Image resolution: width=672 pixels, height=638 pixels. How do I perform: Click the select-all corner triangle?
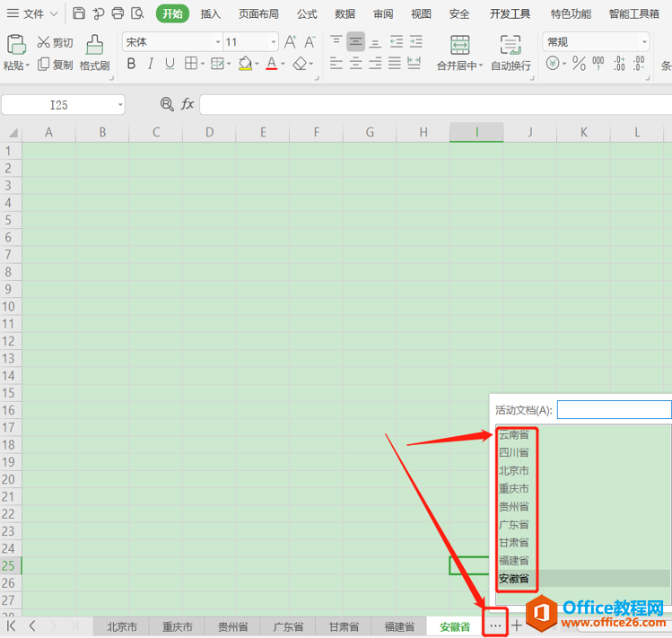point(13,133)
